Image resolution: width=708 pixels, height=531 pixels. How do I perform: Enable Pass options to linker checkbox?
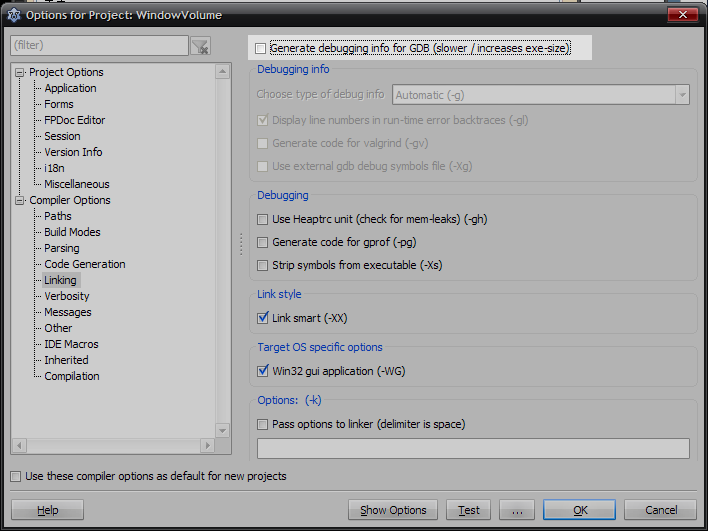[262, 424]
